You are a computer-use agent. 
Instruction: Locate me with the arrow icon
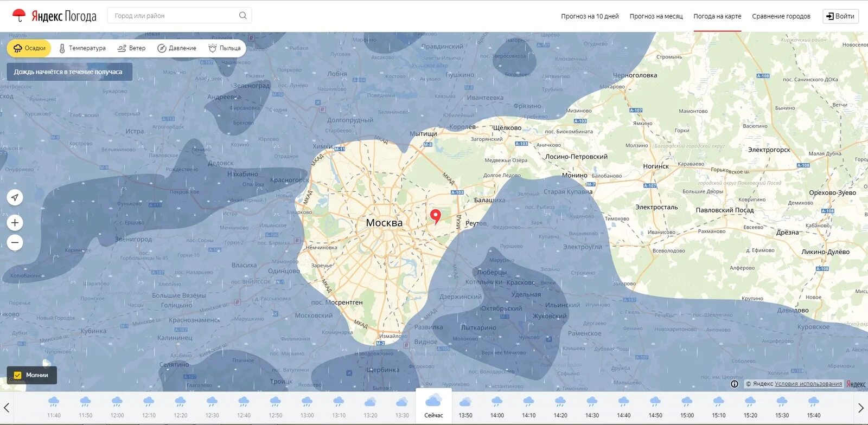coord(15,197)
